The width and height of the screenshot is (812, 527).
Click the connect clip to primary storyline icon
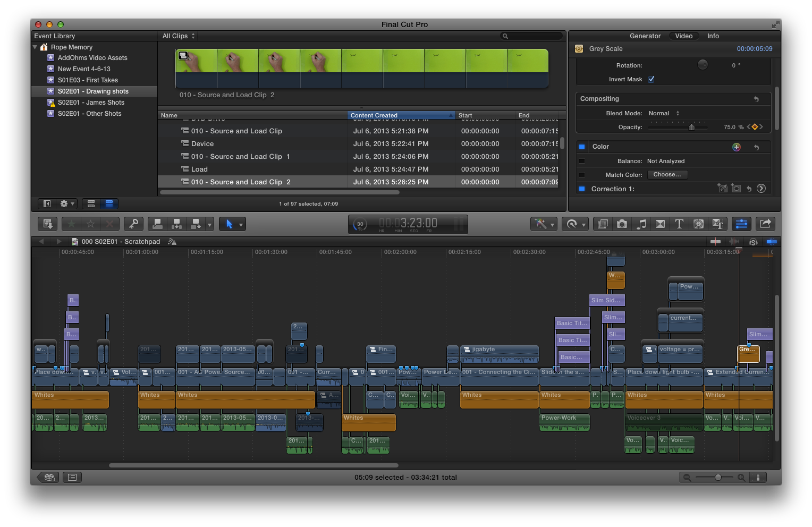click(157, 224)
